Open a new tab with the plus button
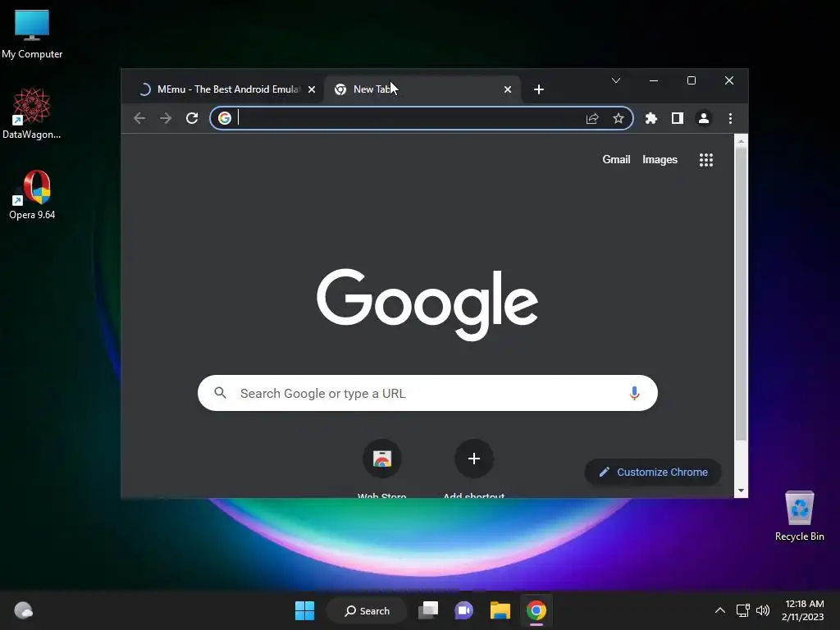Viewport: 840px width, 630px height. pyautogui.click(x=539, y=89)
